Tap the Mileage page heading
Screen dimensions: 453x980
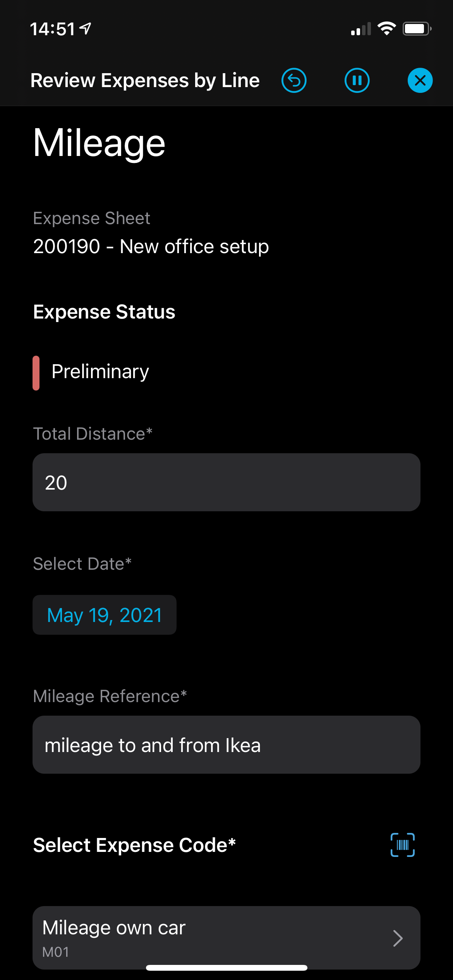pos(100,143)
